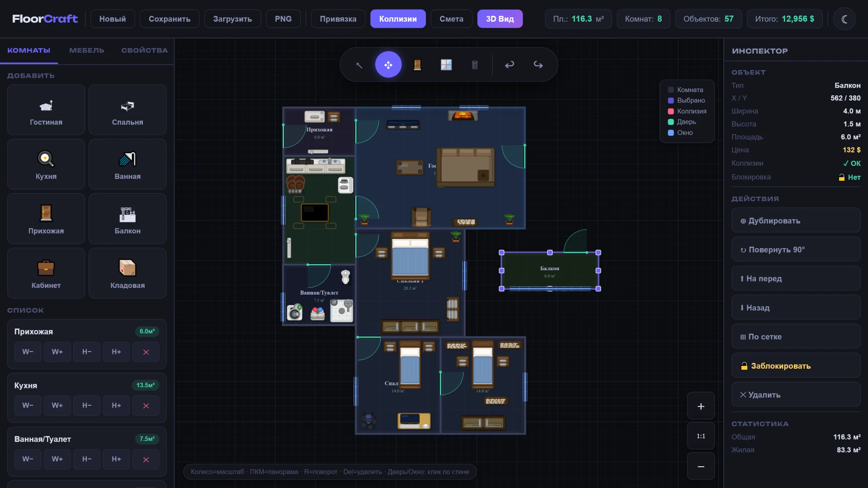
Task: Switch to the selection arrow tool
Action: [x=359, y=65]
